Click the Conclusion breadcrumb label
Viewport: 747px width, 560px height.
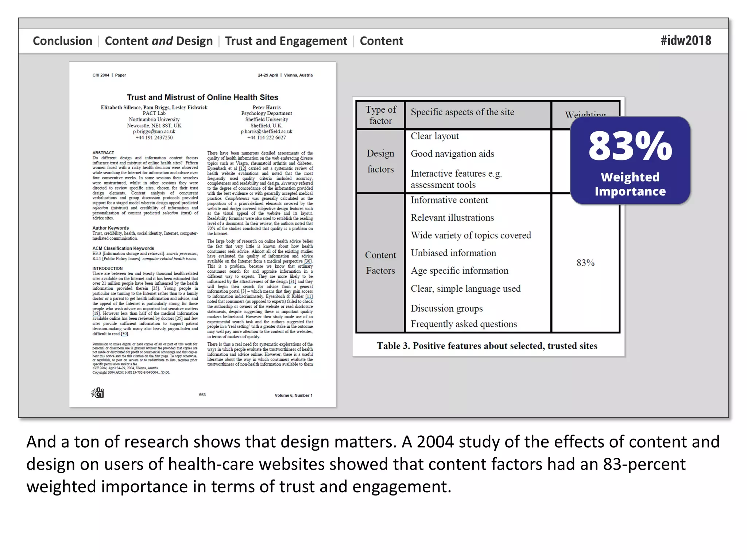62,41
